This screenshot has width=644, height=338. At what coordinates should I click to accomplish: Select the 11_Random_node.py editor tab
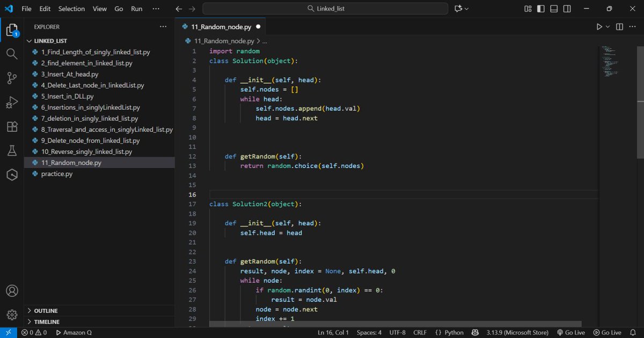[221, 26]
